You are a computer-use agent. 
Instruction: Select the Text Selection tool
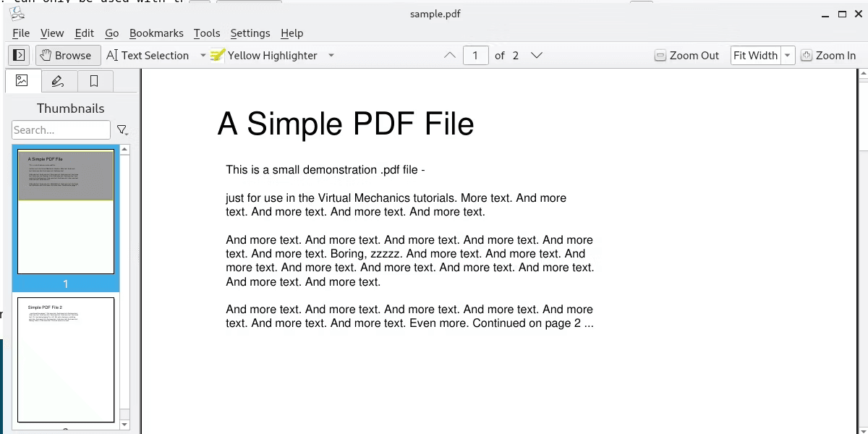click(x=148, y=55)
